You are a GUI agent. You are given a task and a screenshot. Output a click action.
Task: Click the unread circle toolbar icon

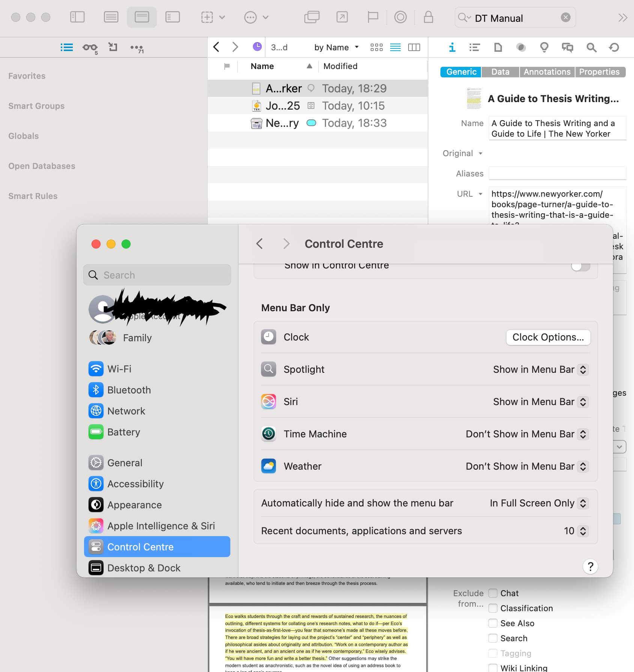tap(400, 17)
